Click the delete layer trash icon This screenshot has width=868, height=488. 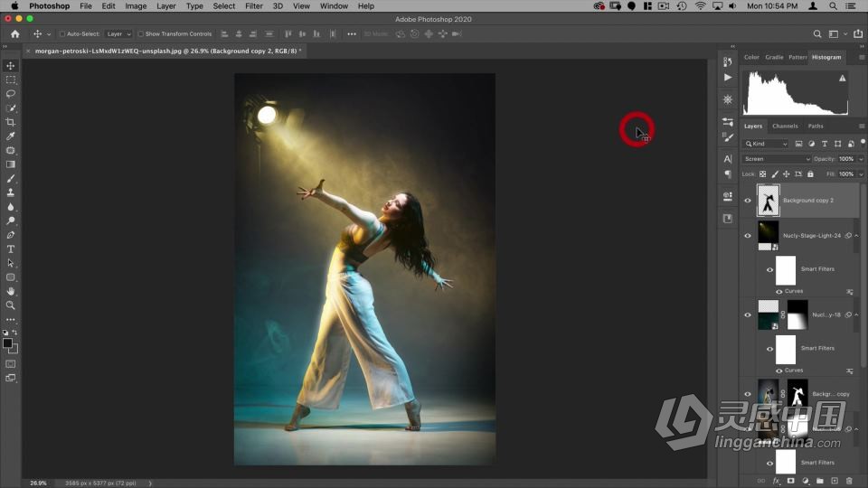click(x=848, y=481)
